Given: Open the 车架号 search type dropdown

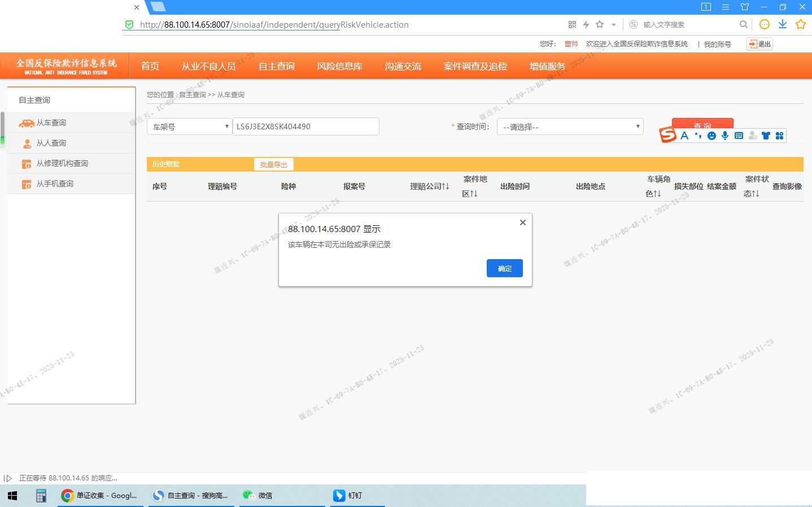Looking at the screenshot, I should 189,127.
